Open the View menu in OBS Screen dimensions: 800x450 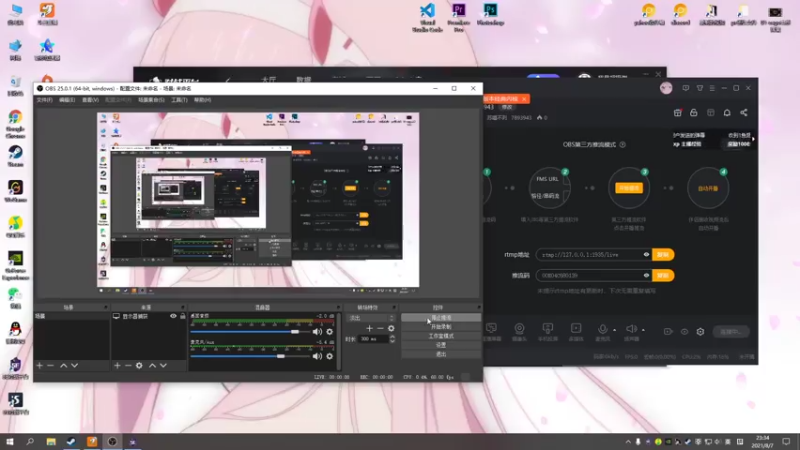[x=90, y=100]
